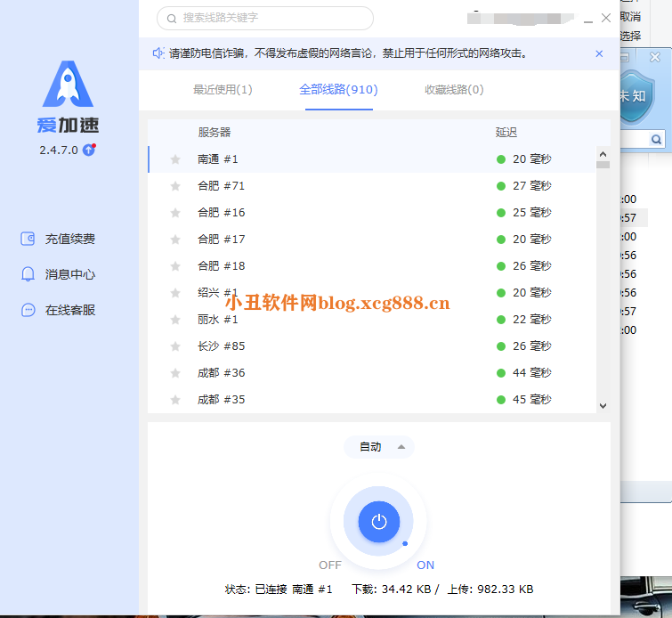This screenshot has width=672, height=618.
Task: Favorite the 丽水 #1 server star
Action: click(x=175, y=320)
